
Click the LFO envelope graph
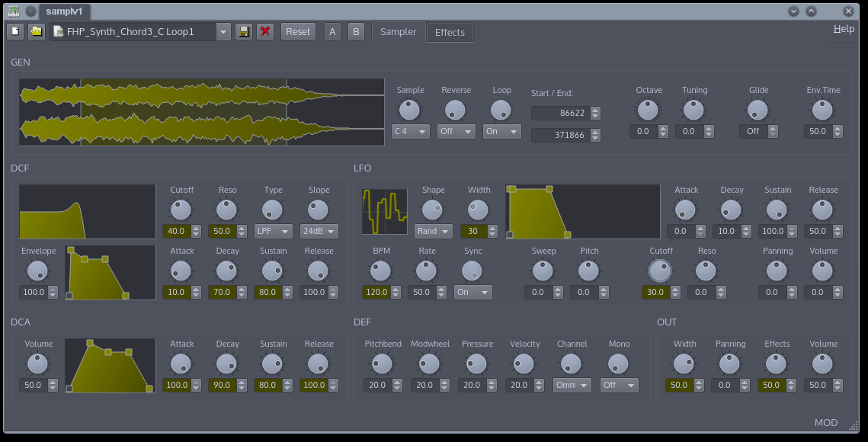[583, 212]
